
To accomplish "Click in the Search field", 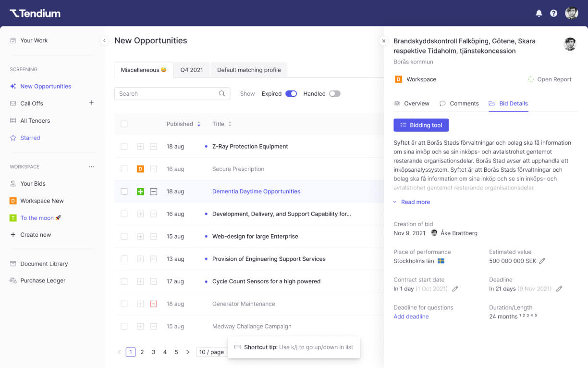I will (x=172, y=94).
